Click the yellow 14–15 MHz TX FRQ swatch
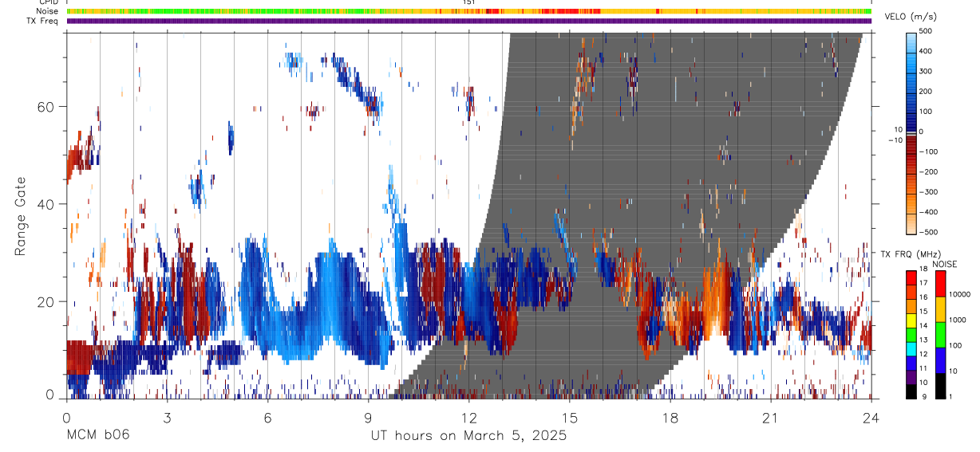Screen dimensions: 980x452 (911, 320)
